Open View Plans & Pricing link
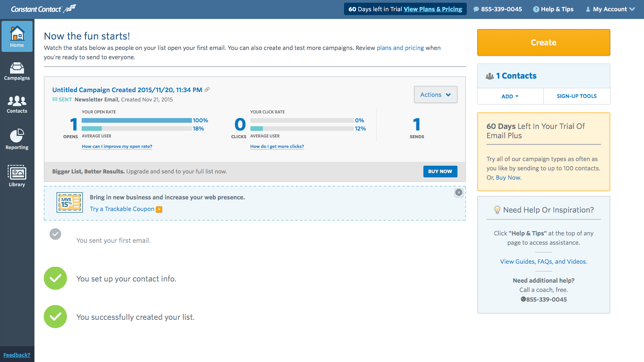Screen dimensions: 644x362 433,9
